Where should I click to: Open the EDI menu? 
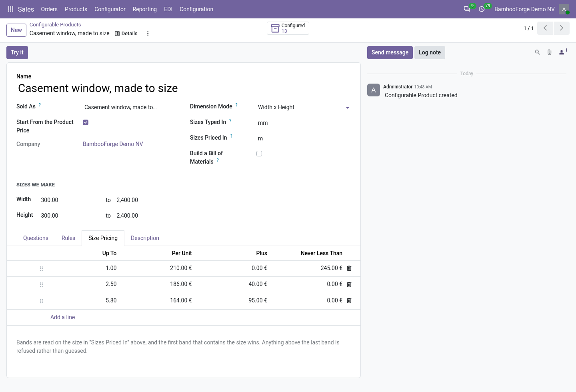[168, 9]
